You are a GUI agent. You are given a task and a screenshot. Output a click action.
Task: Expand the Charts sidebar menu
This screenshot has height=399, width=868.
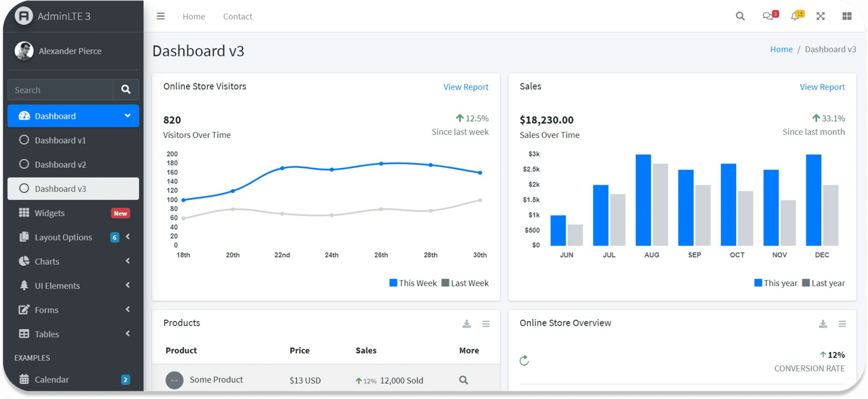[47, 261]
